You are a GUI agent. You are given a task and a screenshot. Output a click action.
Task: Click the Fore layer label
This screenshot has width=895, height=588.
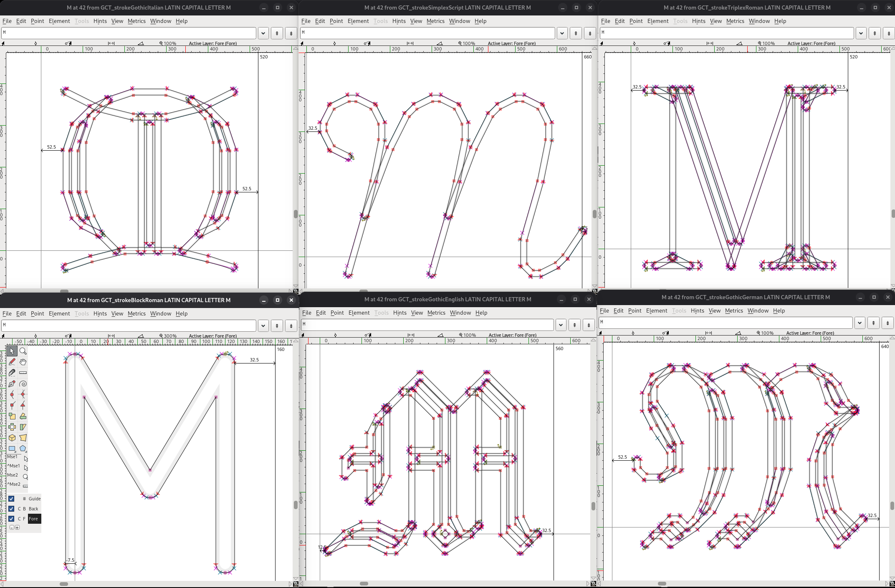(33, 519)
